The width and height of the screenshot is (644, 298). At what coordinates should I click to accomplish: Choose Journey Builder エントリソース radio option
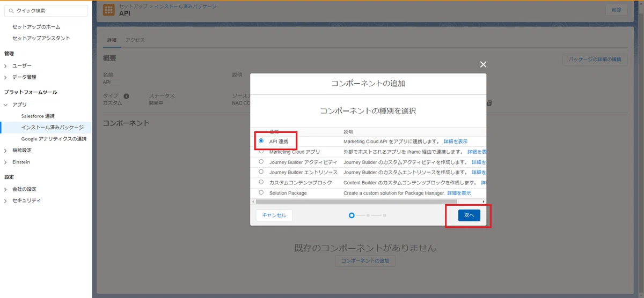pos(261,172)
